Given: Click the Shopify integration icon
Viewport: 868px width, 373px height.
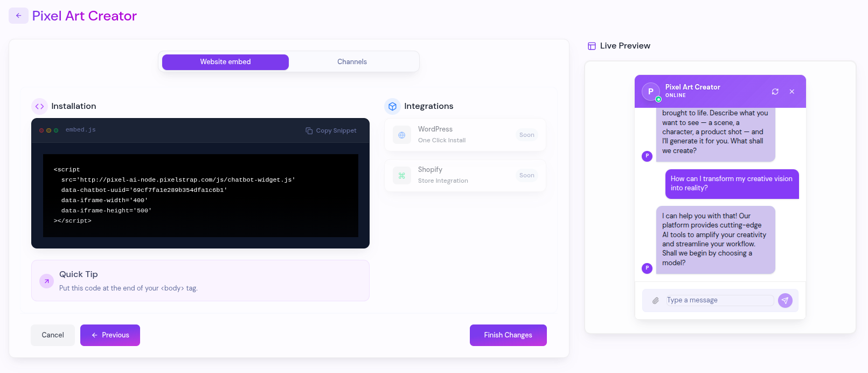Looking at the screenshot, I should point(402,176).
